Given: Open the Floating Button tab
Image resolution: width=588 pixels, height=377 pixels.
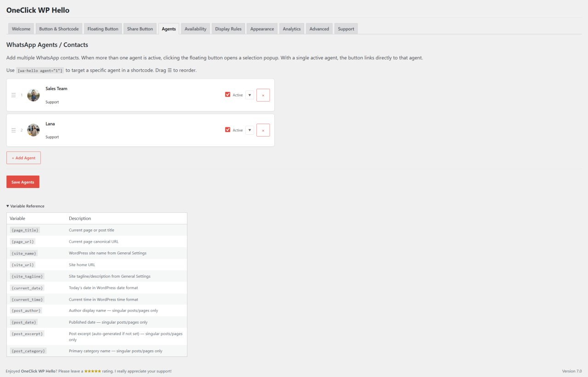Looking at the screenshot, I should point(103,29).
